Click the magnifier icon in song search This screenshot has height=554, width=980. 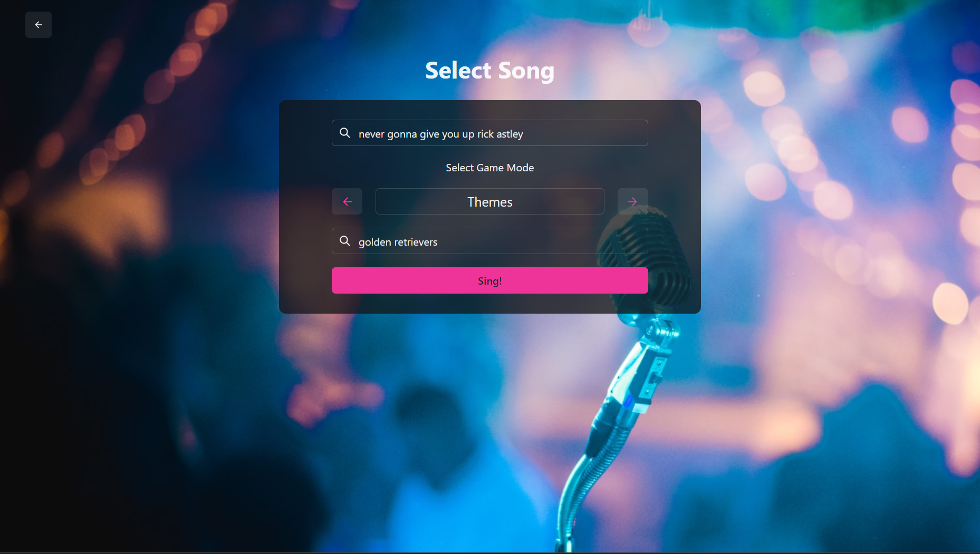[345, 133]
